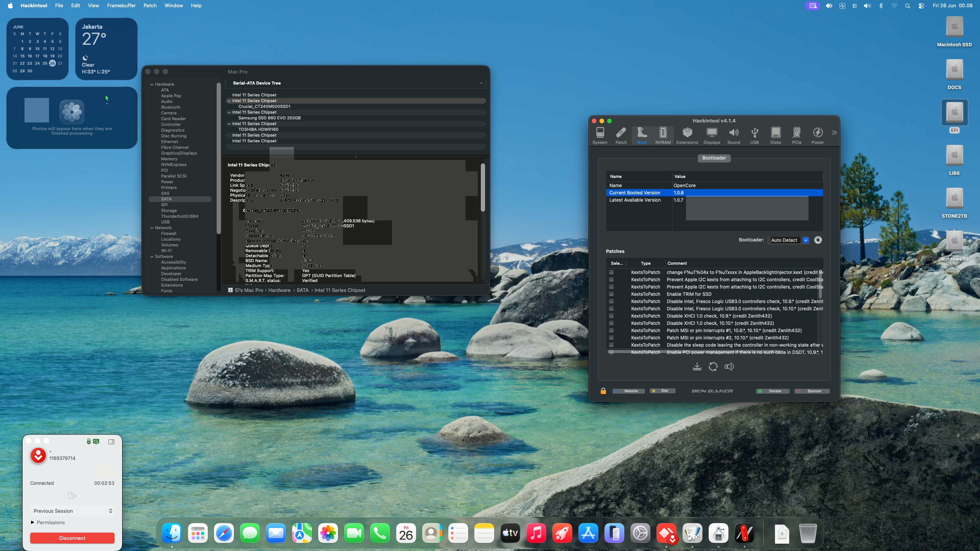This screenshot has height=551, width=980.
Task: Check the Enable TRIM for SSD patch
Action: click(611, 294)
